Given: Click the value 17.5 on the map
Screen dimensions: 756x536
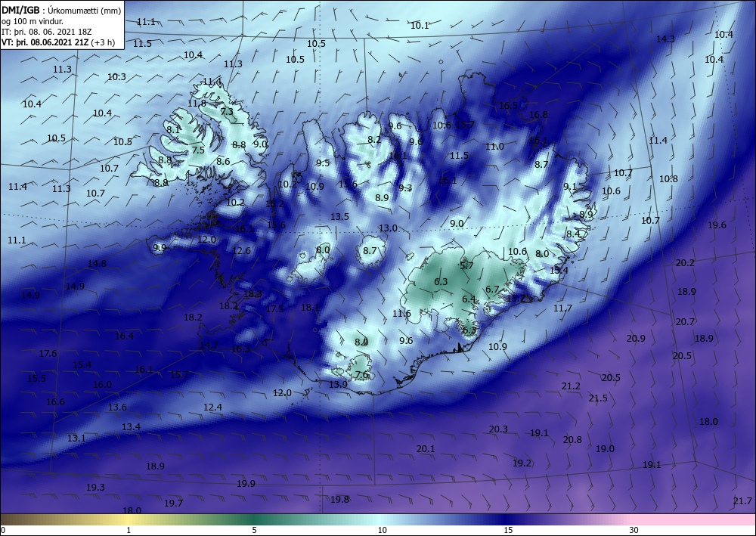Looking at the screenshot, I should 275,308.
